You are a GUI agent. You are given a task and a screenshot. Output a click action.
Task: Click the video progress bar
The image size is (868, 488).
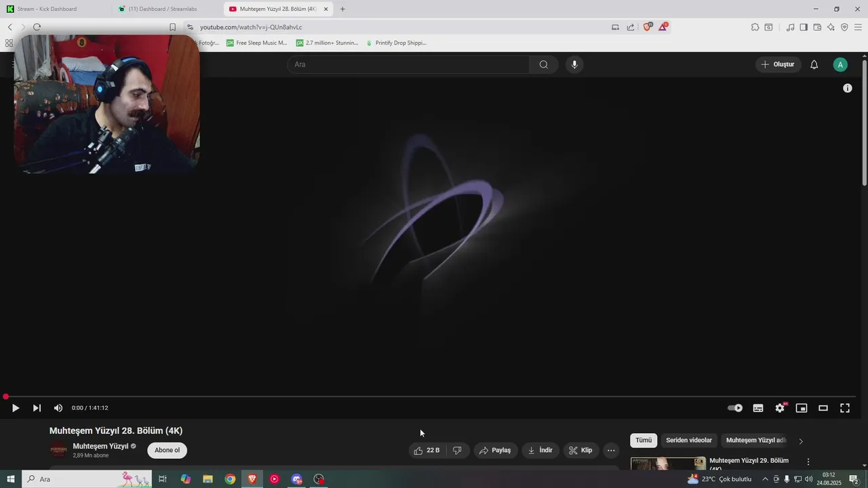430,396
